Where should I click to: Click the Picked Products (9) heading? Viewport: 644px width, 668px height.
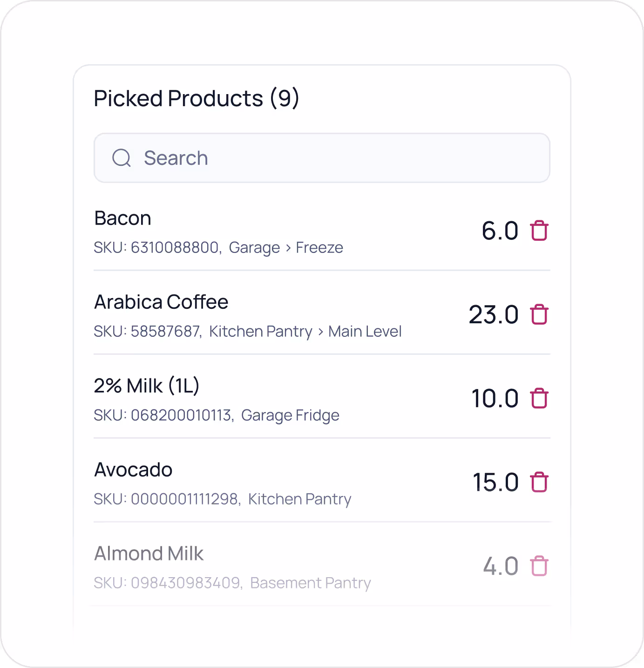point(197,98)
